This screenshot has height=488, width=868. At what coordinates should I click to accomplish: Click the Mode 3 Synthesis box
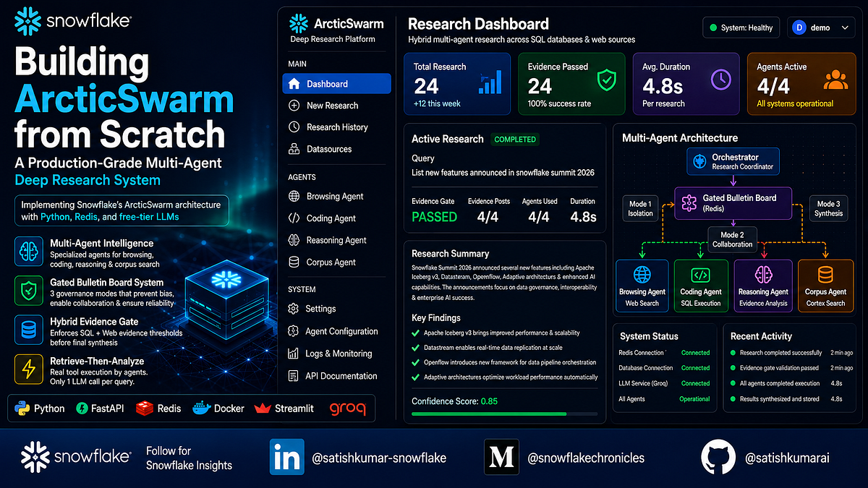(x=828, y=208)
